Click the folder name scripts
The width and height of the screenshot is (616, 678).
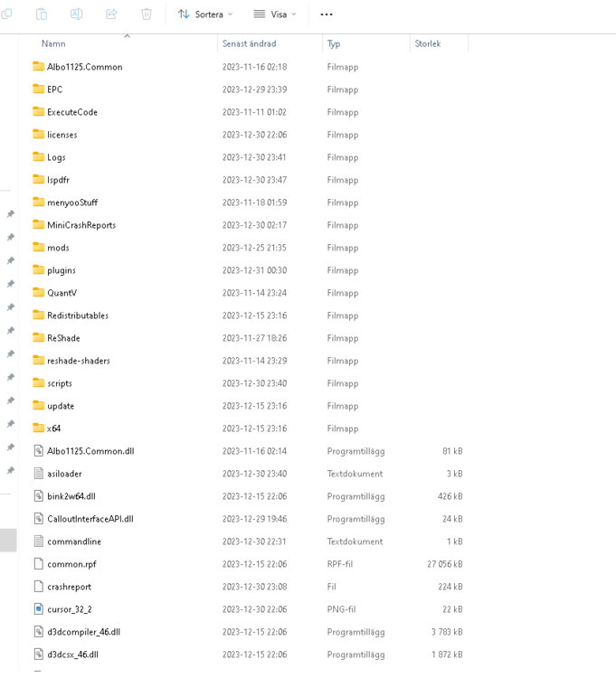click(x=60, y=383)
